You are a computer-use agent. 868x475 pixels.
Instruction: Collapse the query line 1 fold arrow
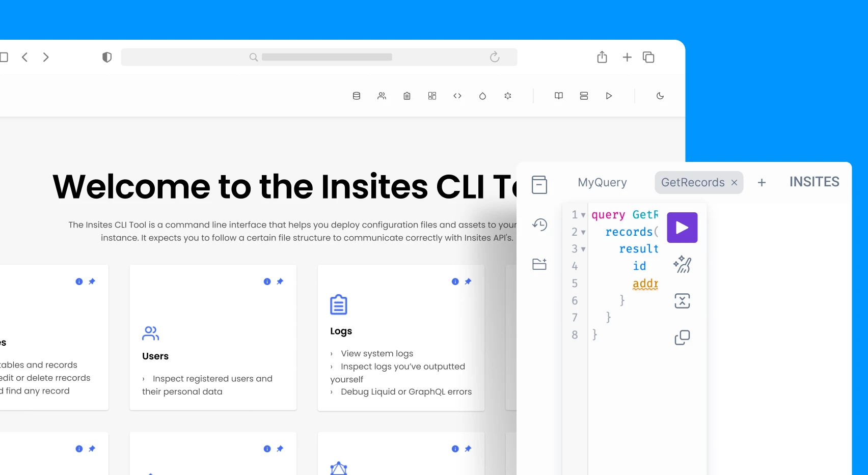(583, 215)
